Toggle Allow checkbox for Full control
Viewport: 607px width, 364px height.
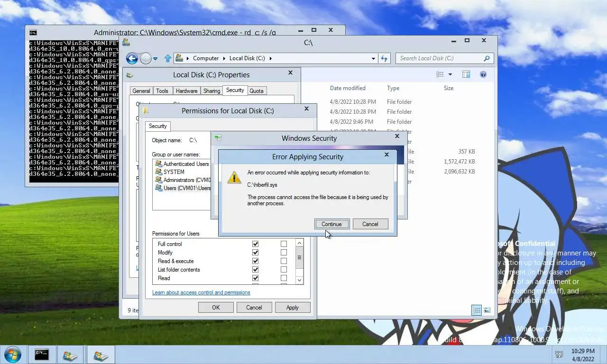coord(255,244)
